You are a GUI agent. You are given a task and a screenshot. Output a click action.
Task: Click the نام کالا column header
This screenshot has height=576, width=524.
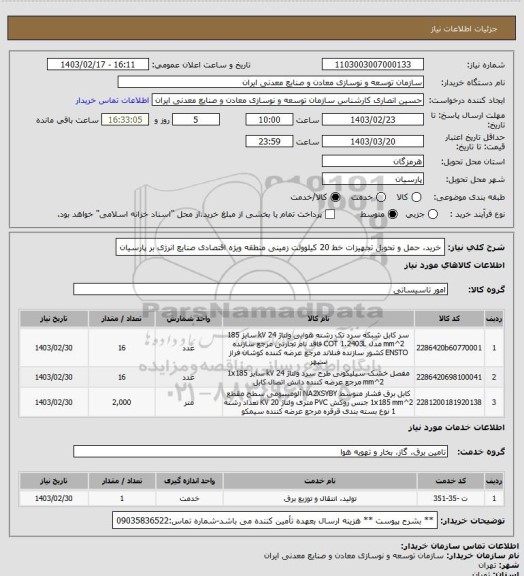pos(318,318)
